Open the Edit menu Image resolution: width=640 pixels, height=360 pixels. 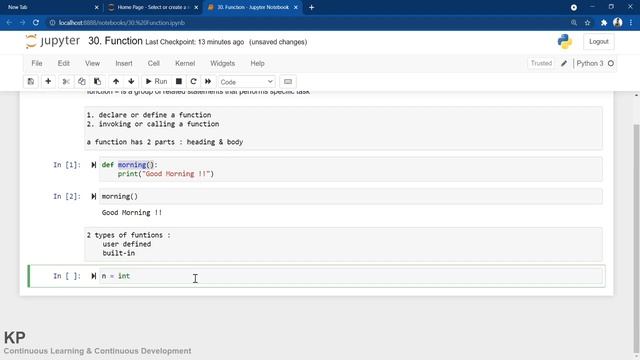point(63,63)
